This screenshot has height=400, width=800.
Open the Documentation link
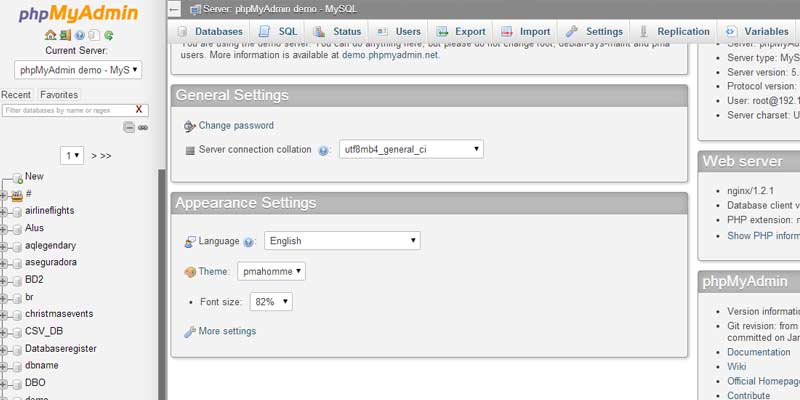click(x=759, y=352)
